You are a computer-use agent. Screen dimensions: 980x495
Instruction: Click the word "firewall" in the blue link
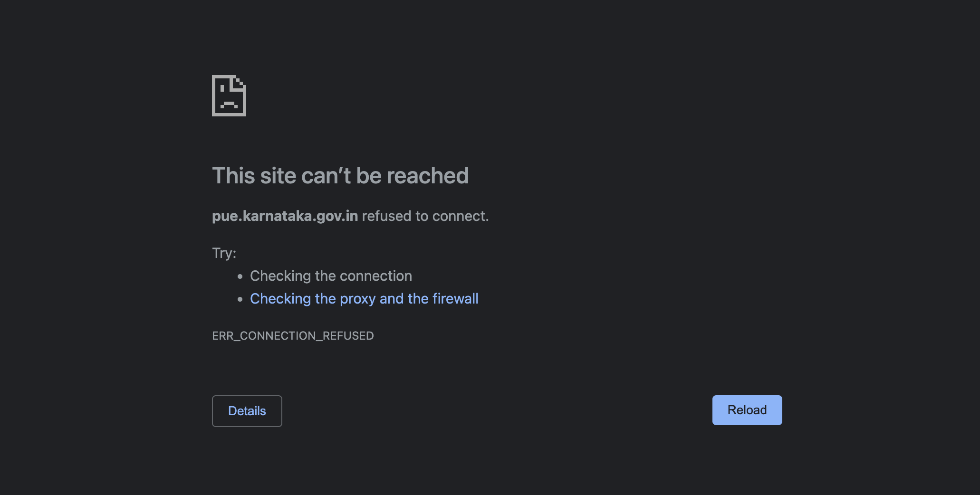point(455,299)
